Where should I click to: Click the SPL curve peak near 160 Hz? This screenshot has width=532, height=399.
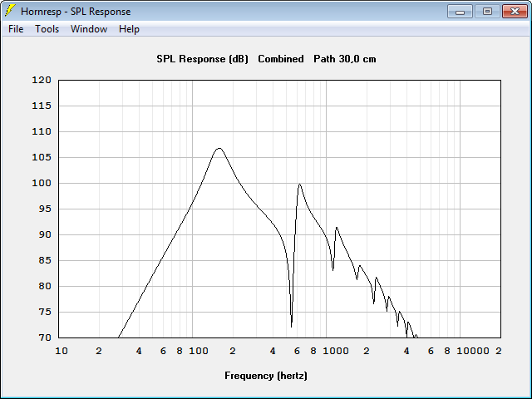[x=219, y=148]
